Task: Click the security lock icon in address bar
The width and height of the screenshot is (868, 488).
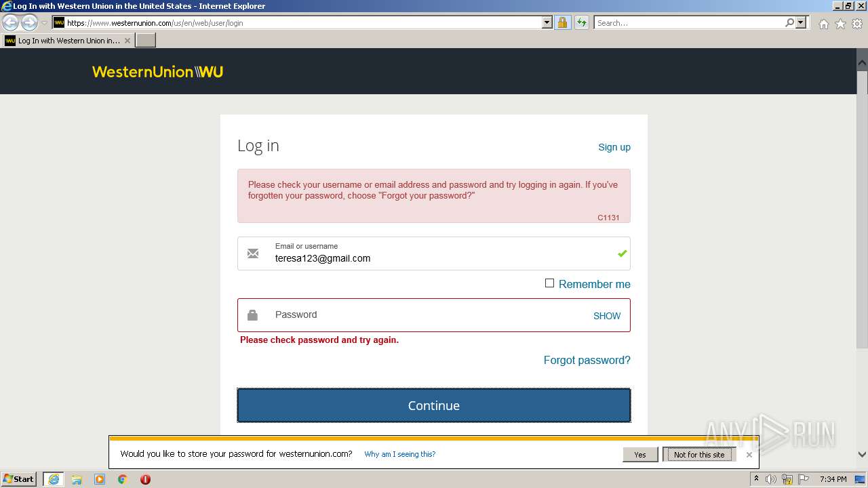Action: 562,22
